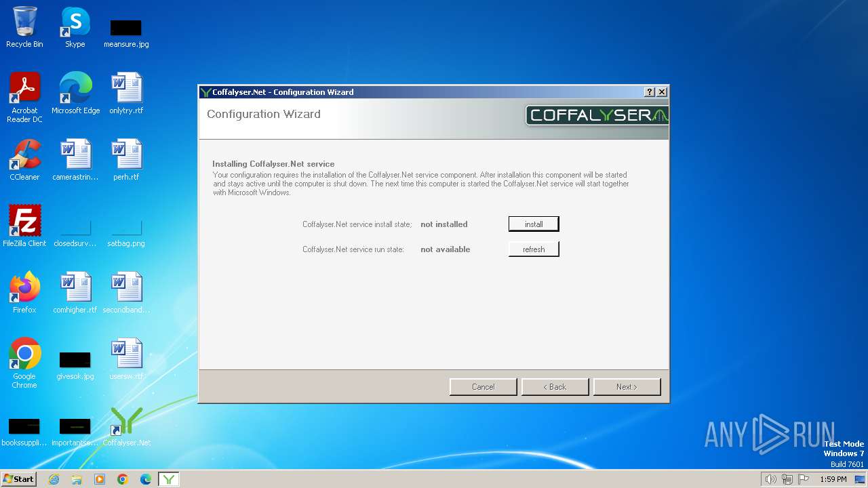Switch to the Coffalyser taskbar item
The height and width of the screenshot is (488, 868).
pos(169,479)
